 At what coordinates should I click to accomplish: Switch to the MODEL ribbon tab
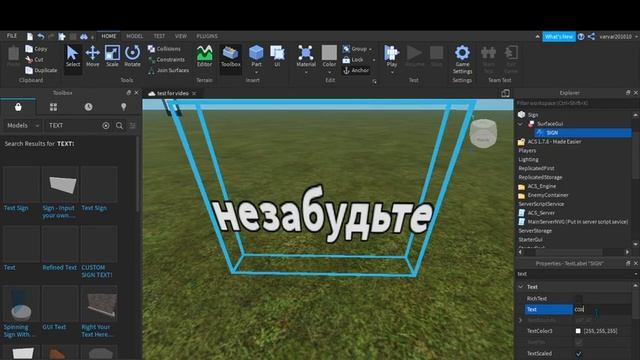point(135,36)
